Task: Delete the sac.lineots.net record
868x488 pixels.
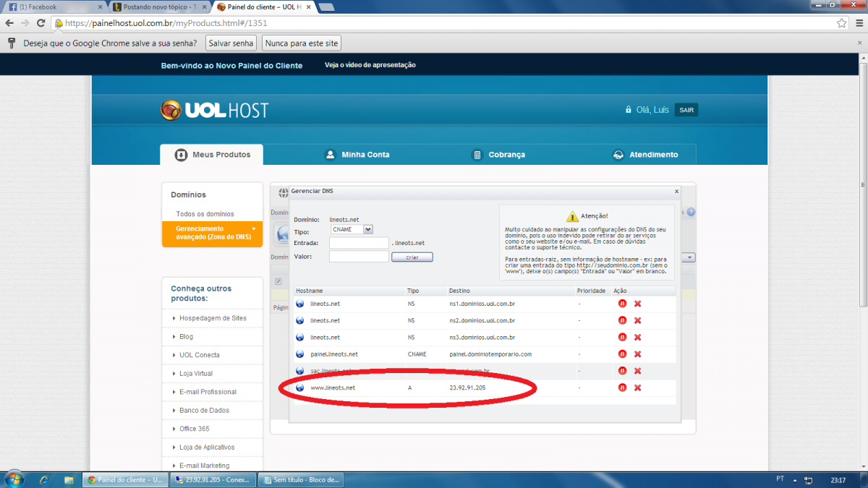Action: click(x=638, y=371)
